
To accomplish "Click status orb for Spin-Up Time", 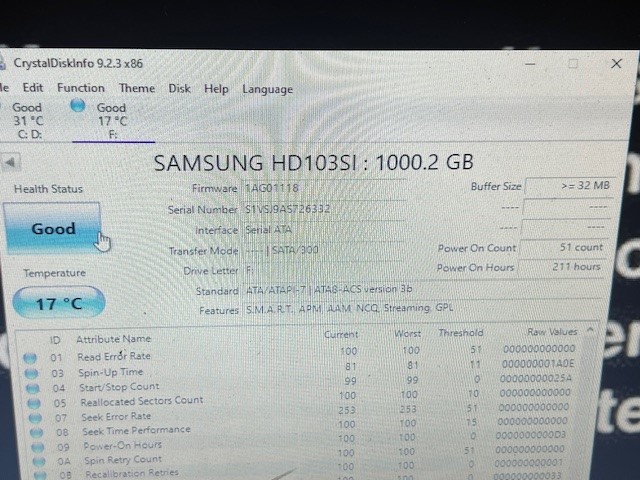I will pos(31,373).
